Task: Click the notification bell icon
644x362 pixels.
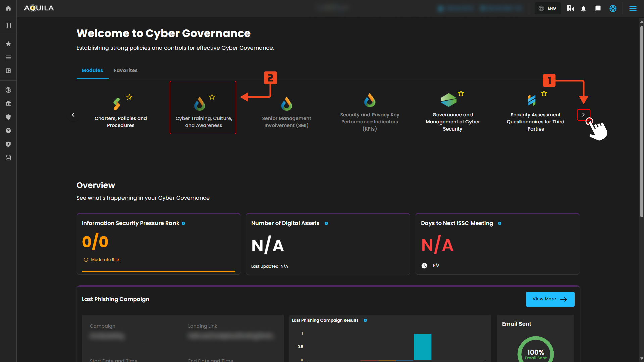Action: (x=583, y=9)
